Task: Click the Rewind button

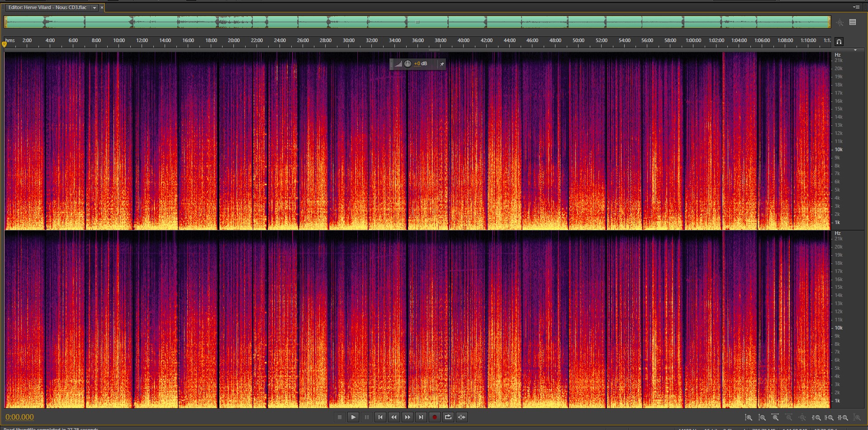Action: pyautogui.click(x=394, y=417)
